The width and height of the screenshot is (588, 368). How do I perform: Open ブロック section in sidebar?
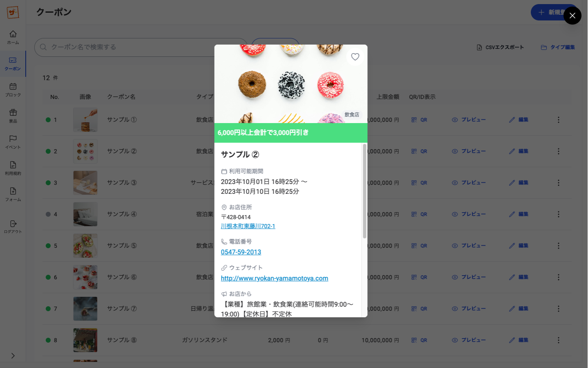click(x=13, y=90)
